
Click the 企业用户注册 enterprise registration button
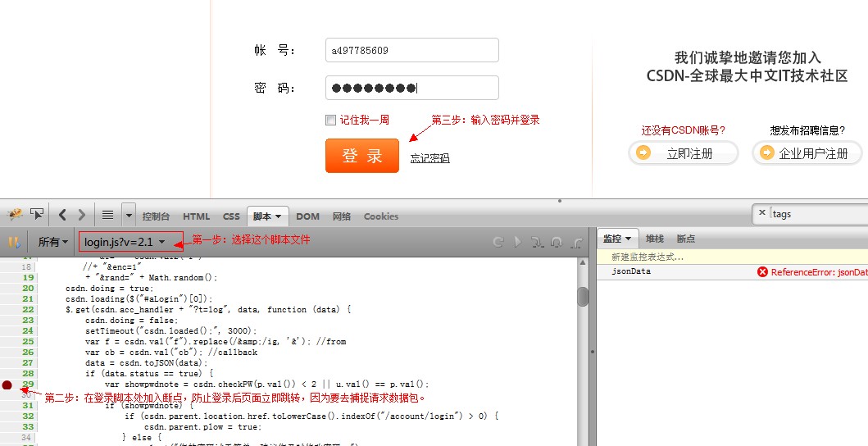pyautogui.click(x=807, y=153)
